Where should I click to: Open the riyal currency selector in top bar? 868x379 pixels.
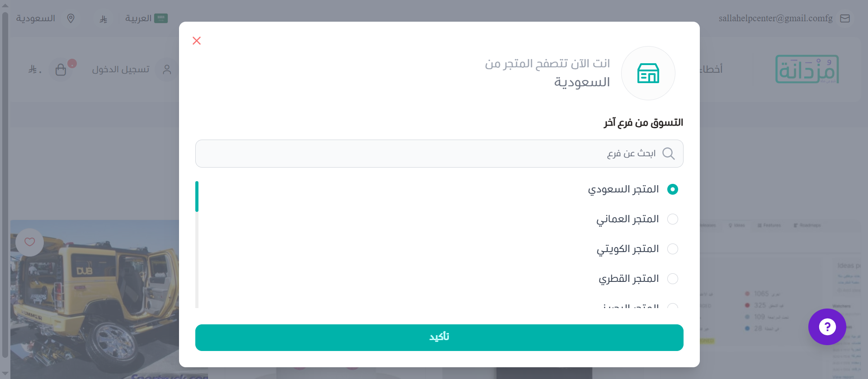[x=104, y=19]
